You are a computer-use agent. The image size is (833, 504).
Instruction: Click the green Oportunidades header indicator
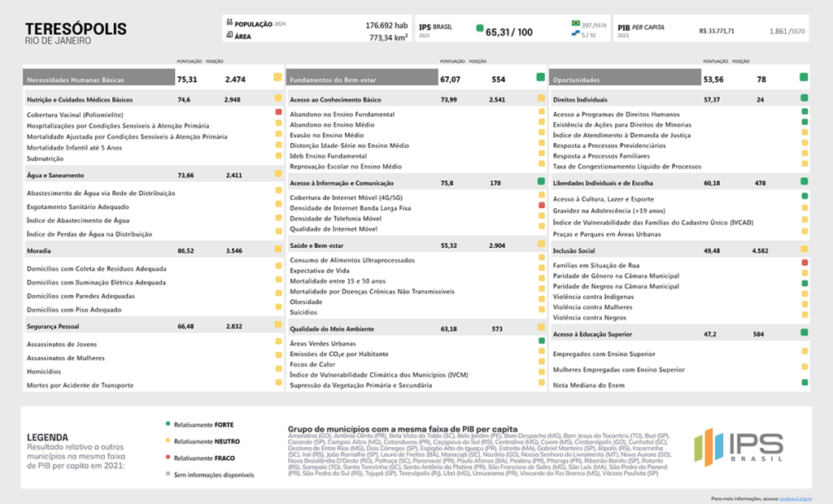[x=804, y=77]
